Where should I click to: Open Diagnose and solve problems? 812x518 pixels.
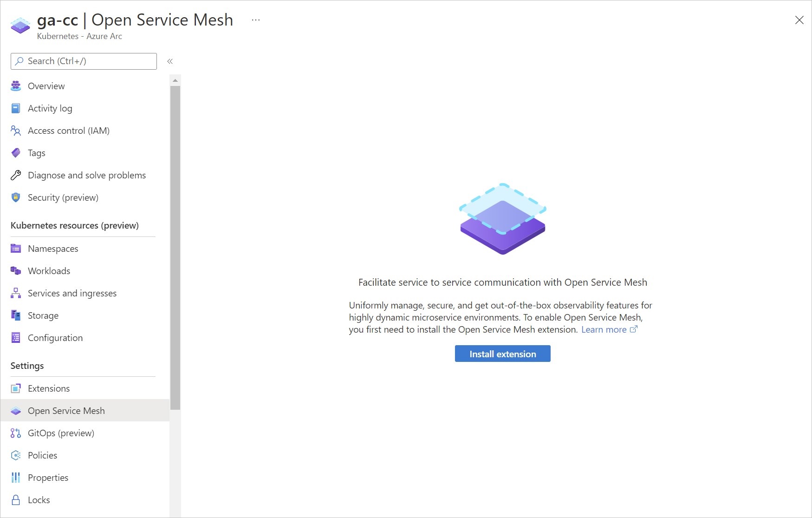click(x=85, y=175)
